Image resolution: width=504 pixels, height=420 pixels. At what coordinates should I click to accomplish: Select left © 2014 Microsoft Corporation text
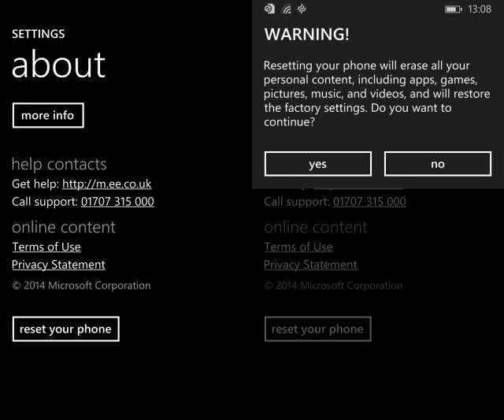click(x=81, y=285)
